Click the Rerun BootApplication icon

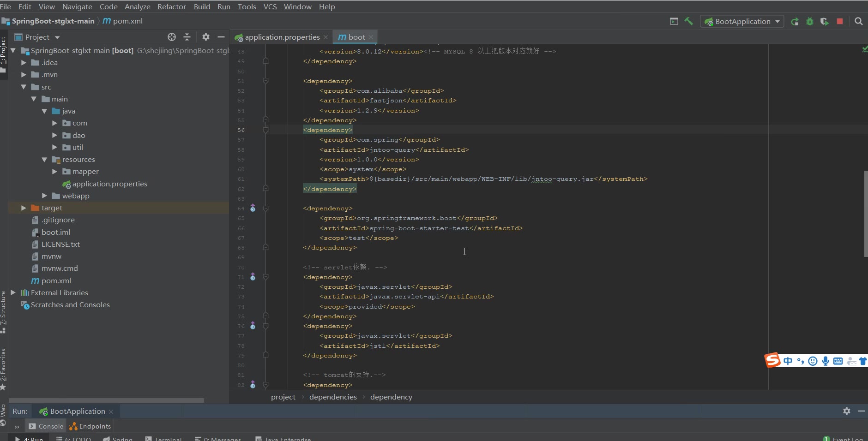(795, 22)
